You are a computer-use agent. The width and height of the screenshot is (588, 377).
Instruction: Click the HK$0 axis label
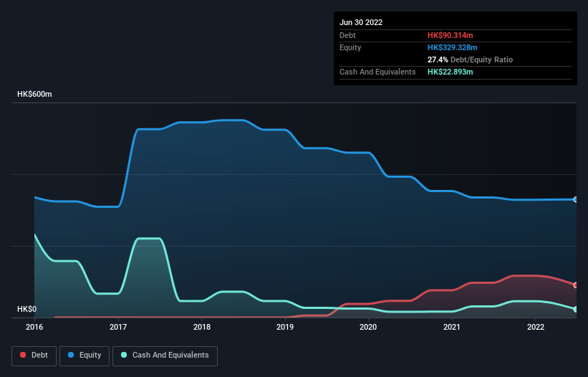coord(27,309)
